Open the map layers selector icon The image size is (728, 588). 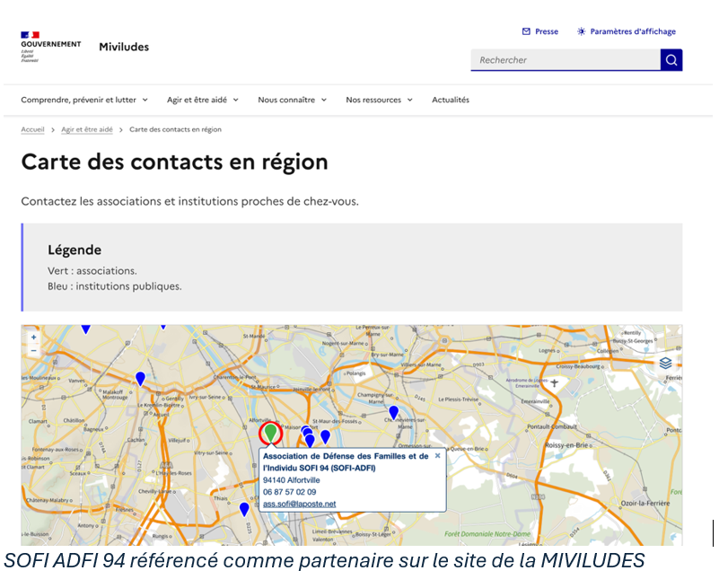coord(664,364)
